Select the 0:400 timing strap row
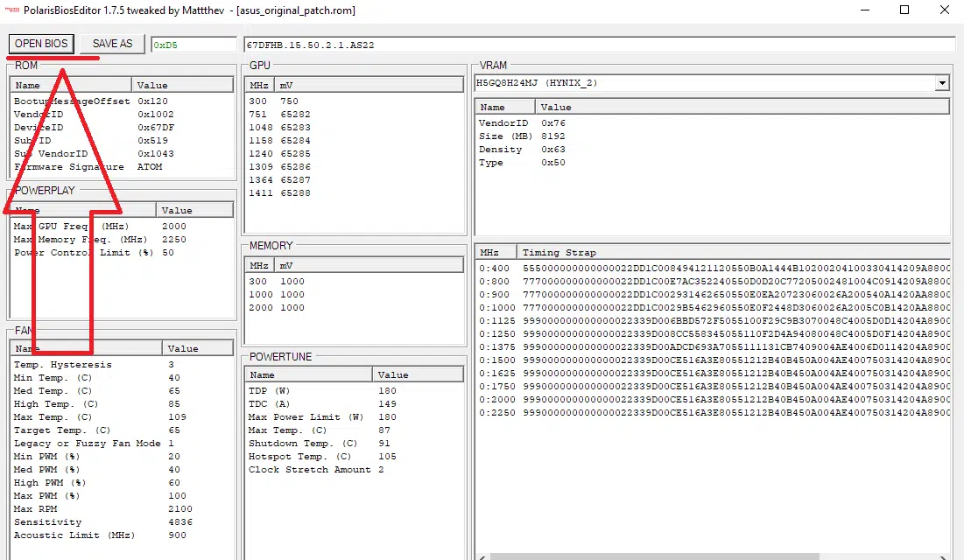 pos(714,269)
